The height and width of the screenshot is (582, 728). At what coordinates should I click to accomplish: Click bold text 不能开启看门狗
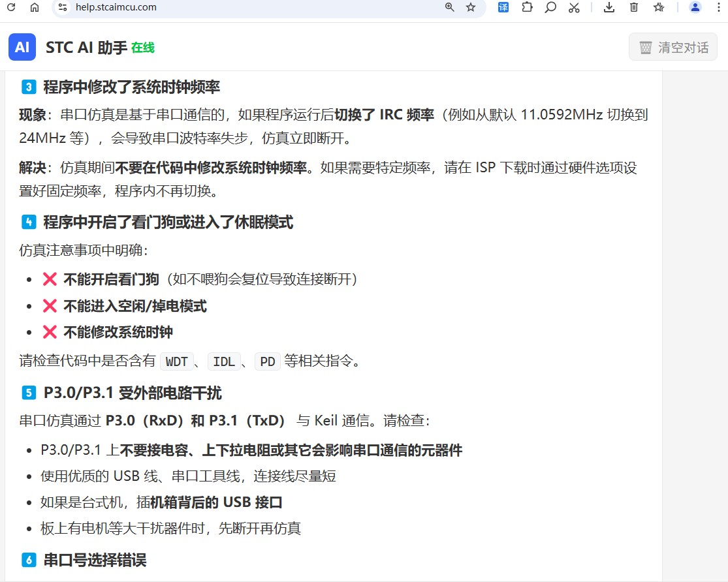click(x=112, y=279)
